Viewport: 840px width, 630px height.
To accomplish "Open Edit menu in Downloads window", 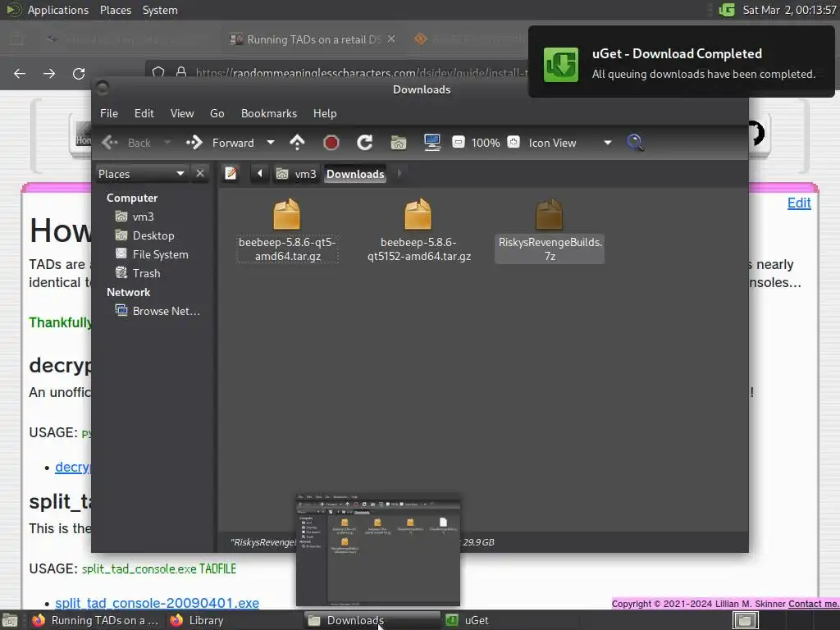I will click(144, 113).
